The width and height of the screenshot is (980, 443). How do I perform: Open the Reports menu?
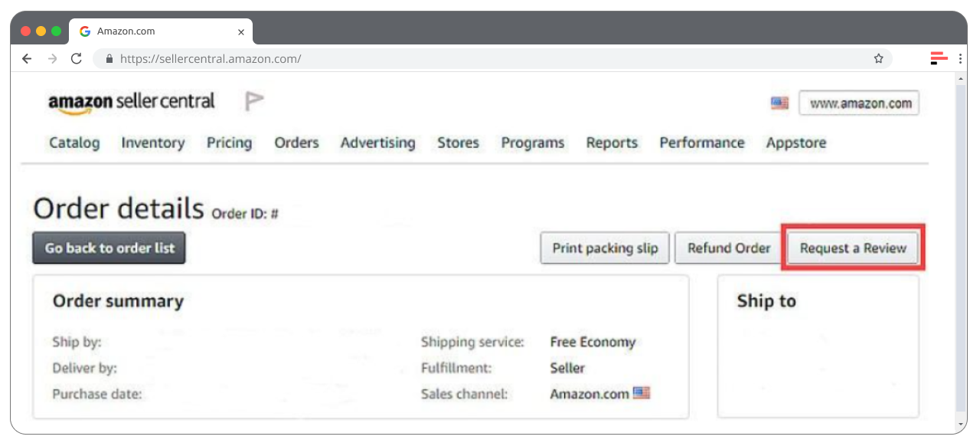[612, 143]
